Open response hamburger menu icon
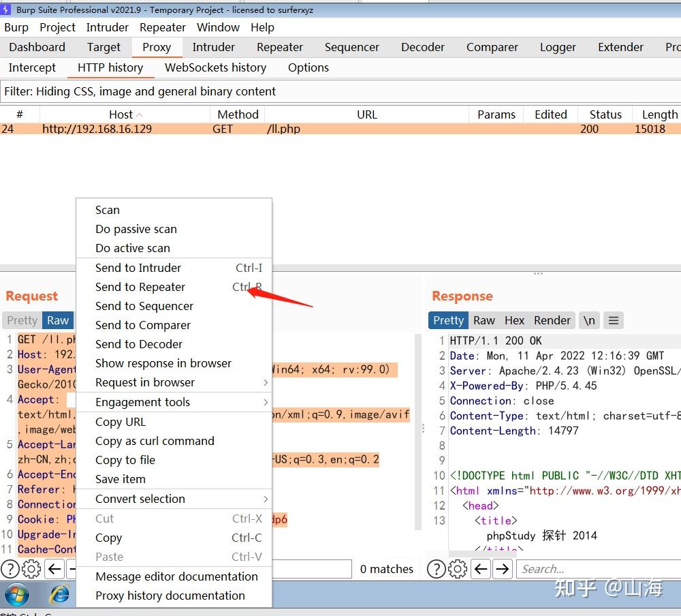The width and height of the screenshot is (681, 616). click(x=614, y=320)
